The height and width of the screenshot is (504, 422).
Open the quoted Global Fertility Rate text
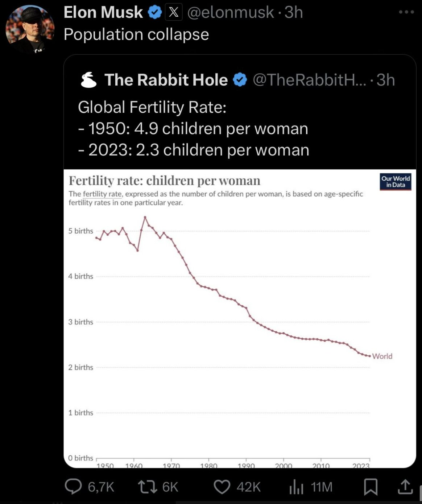pyautogui.click(x=193, y=129)
